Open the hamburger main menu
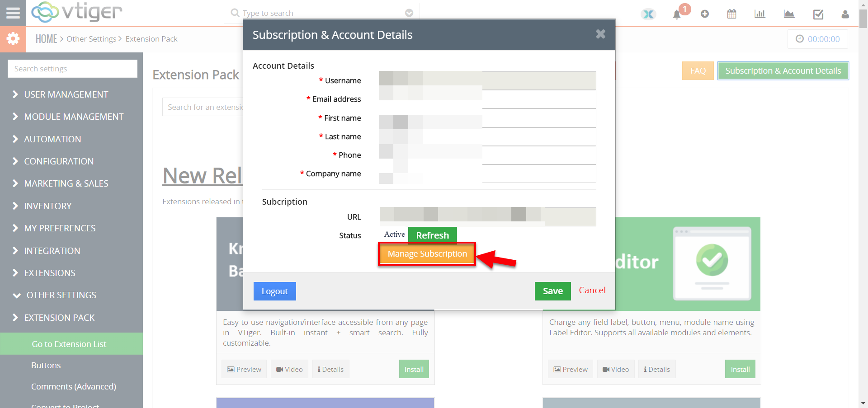 13,13
